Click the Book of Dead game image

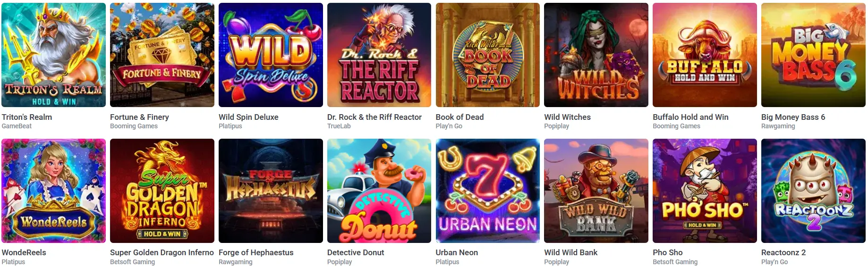[x=488, y=55]
